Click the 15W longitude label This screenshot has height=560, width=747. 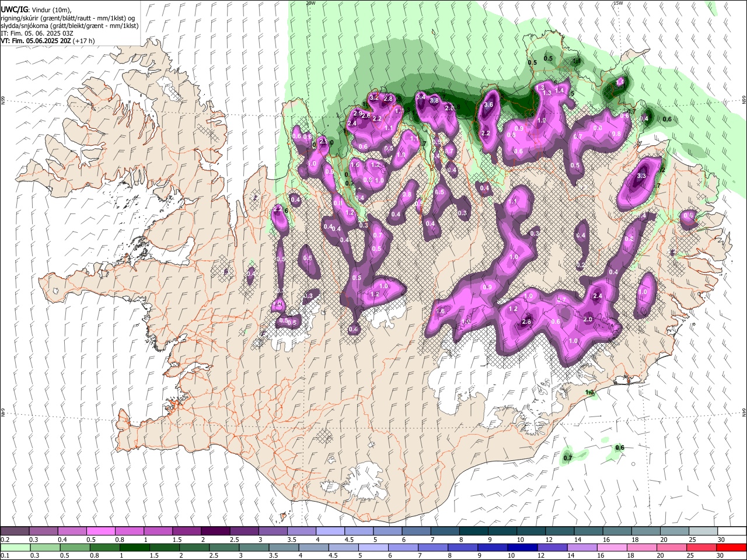(x=618, y=3)
